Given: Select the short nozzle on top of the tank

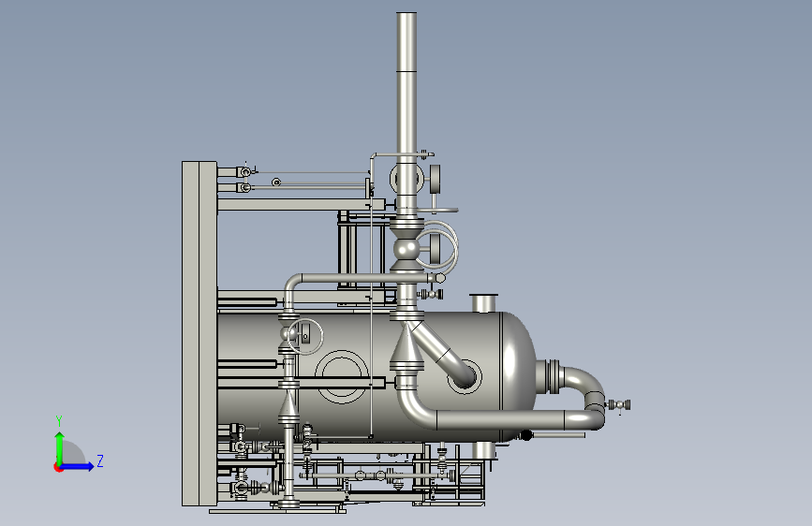Looking at the screenshot, I should [x=483, y=303].
